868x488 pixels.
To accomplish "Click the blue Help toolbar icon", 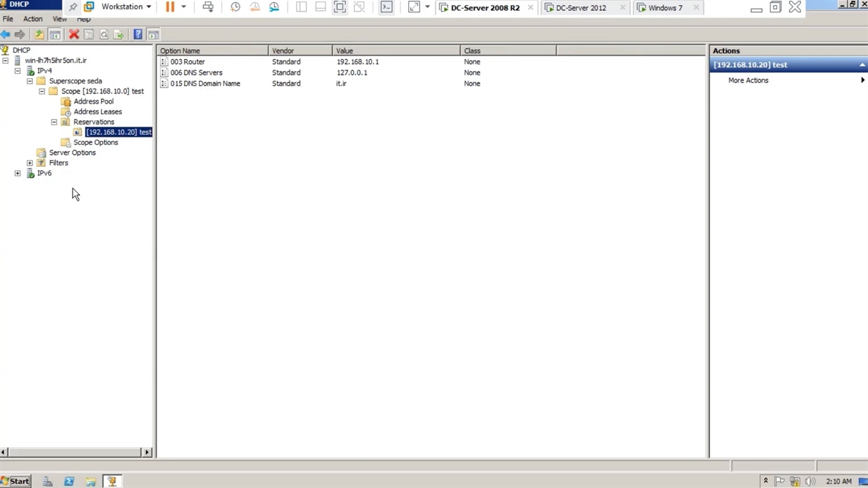I will [138, 35].
